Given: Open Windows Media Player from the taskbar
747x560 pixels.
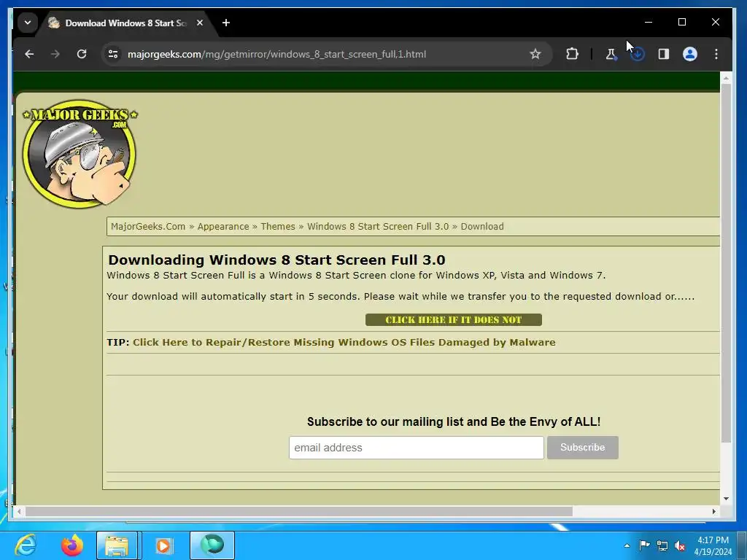Looking at the screenshot, I should click(163, 545).
